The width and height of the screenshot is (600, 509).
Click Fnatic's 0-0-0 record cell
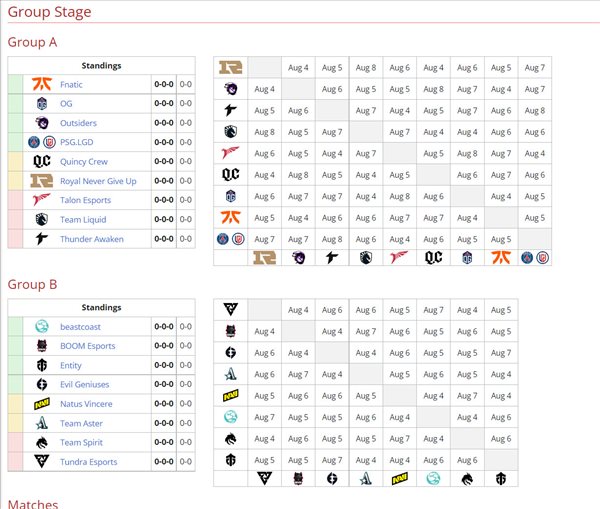tap(164, 84)
